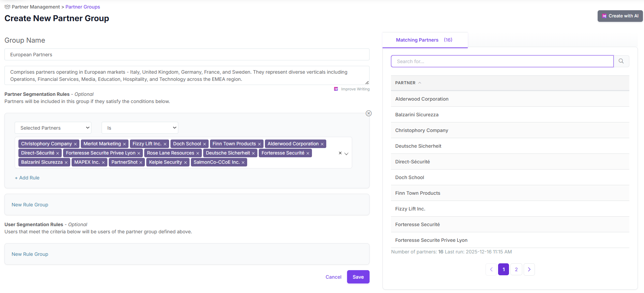
Task: Clear all selected partners
Action: pyautogui.click(x=340, y=153)
